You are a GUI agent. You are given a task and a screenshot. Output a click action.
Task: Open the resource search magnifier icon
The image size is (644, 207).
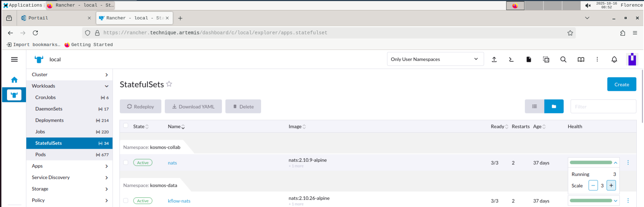click(563, 59)
